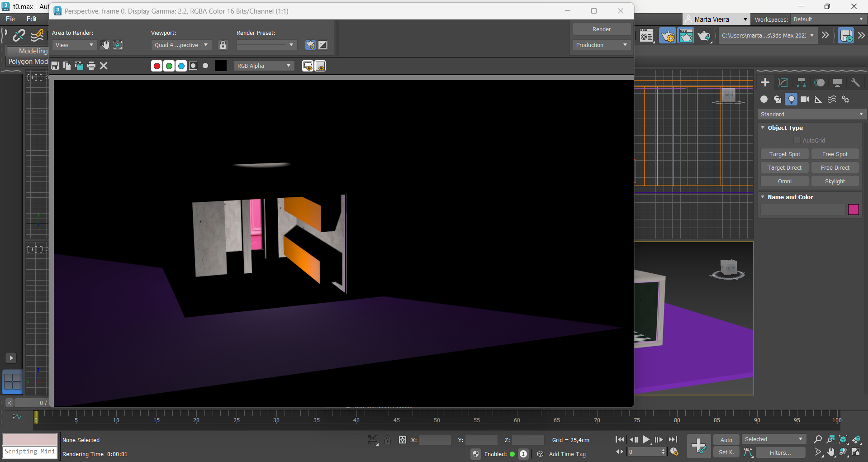
Task: Collapse the Object Type rollout
Action: 763,128
